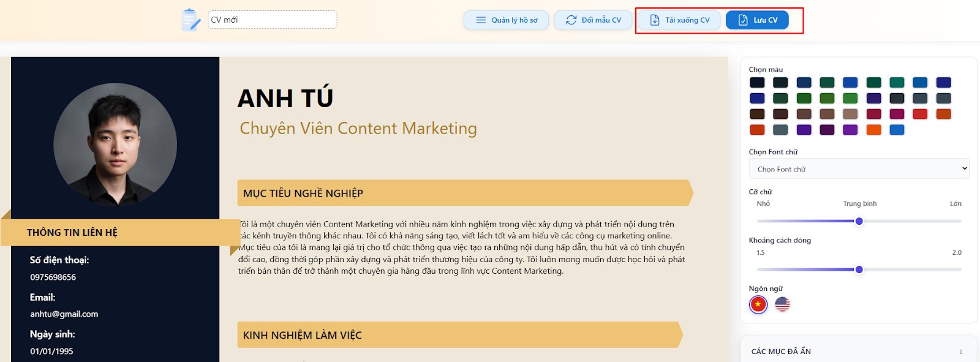980x362 pixels.
Task: Pick the red color swatch
Action: point(920,114)
